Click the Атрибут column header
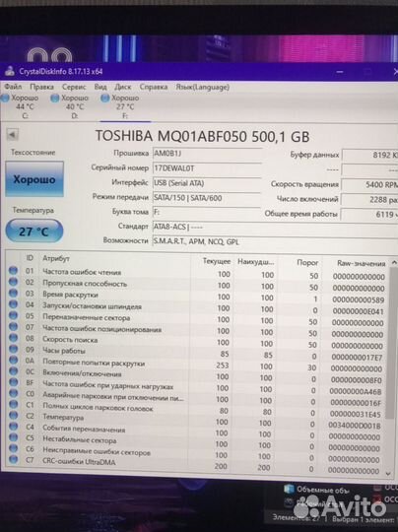This screenshot has height=532, width=398. (56, 258)
